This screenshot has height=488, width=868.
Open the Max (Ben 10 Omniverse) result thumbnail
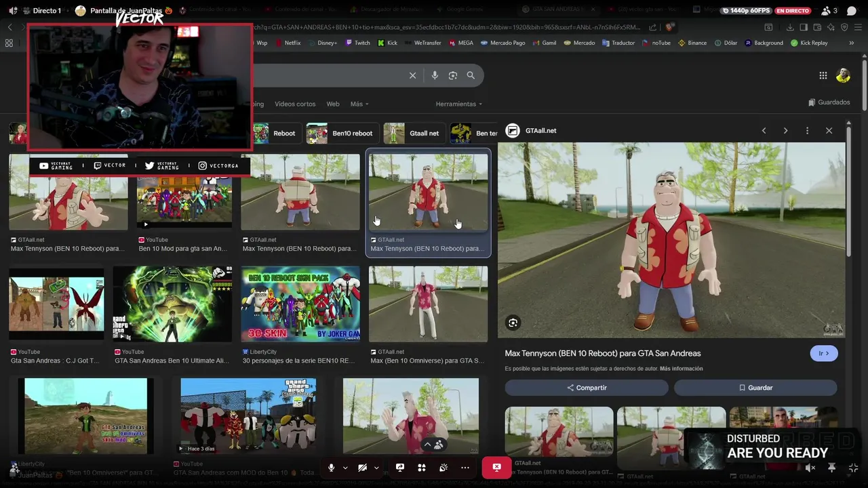[x=428, y=304]
